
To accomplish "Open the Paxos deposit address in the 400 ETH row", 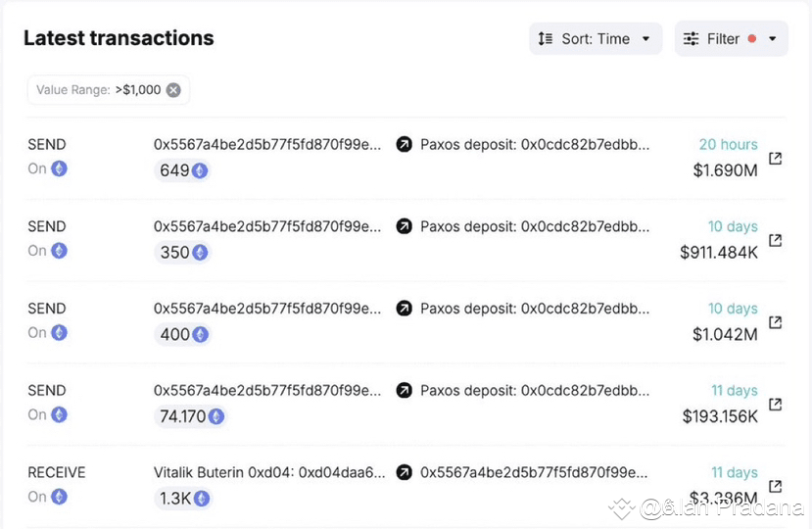I will (535, 309).
